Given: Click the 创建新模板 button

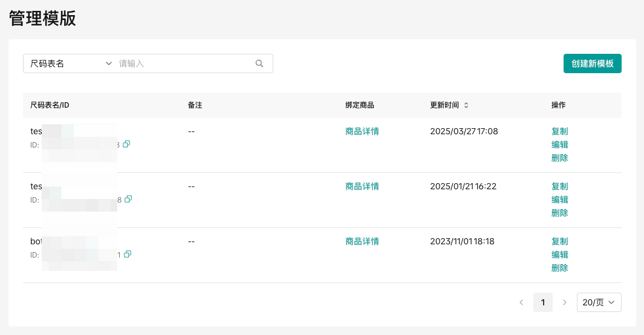Looking at the screenshot, I should click(592, 63).
